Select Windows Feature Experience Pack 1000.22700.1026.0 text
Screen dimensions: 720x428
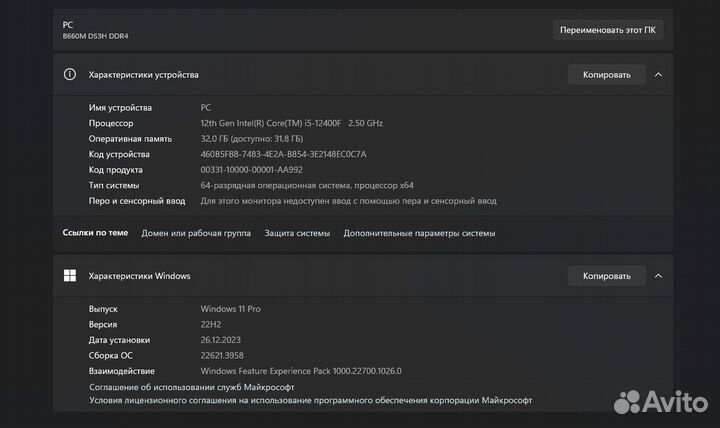[301, 371]
